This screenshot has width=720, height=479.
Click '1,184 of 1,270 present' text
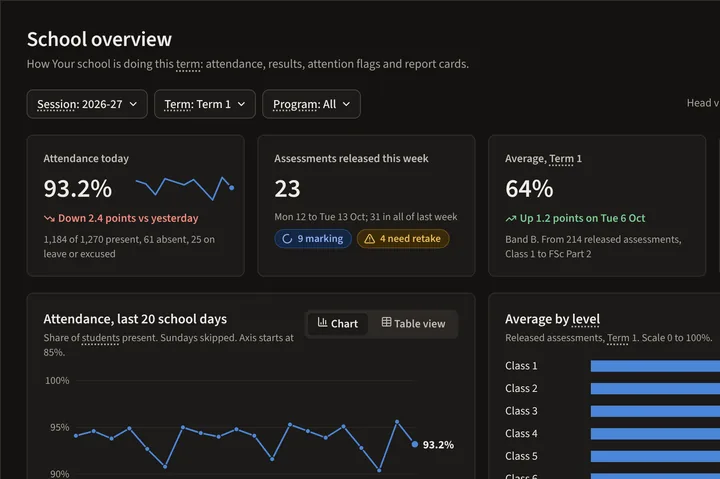[x=91, y=239]
